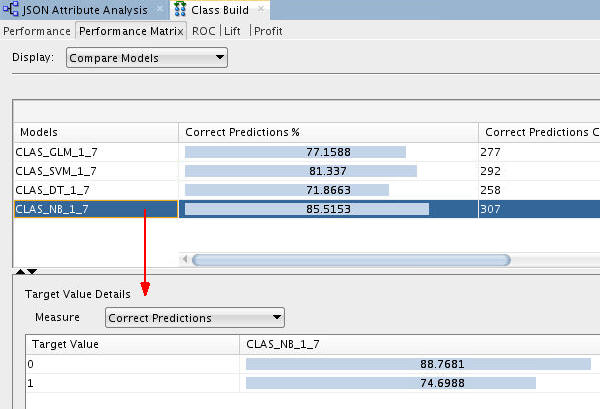Switch to the Performance tab
The height and width of the screenshot is (409, 600).
coord(37,31)
